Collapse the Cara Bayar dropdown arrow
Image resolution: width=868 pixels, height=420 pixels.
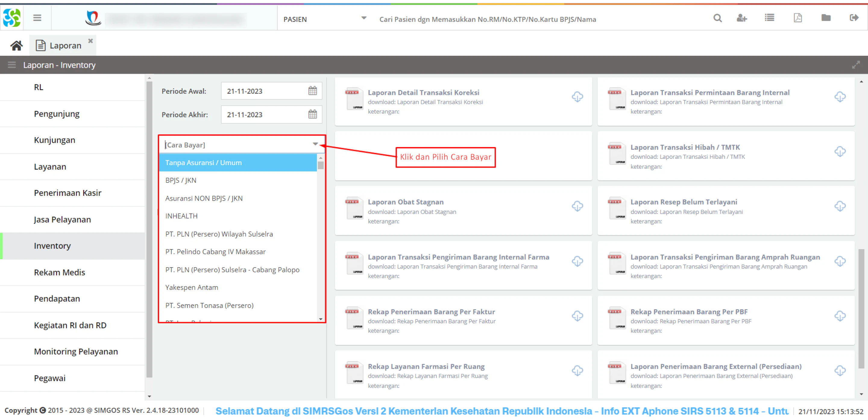(x=315, y=145)
